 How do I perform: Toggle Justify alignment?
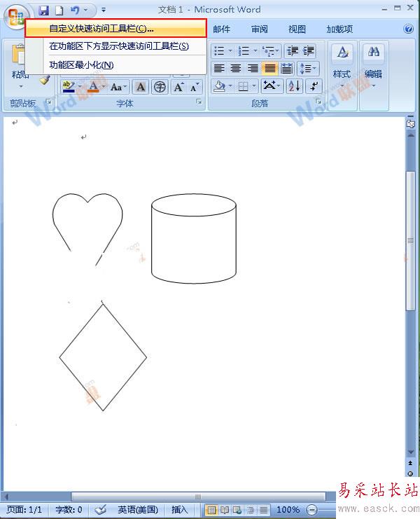click(x=269, y=69)
